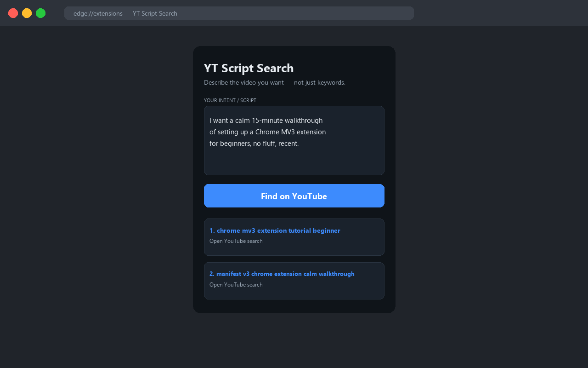This screenshot has width=588, height=368.
Task: Click the 'Describe the video you want' subtitle
Action: (275, 83)
